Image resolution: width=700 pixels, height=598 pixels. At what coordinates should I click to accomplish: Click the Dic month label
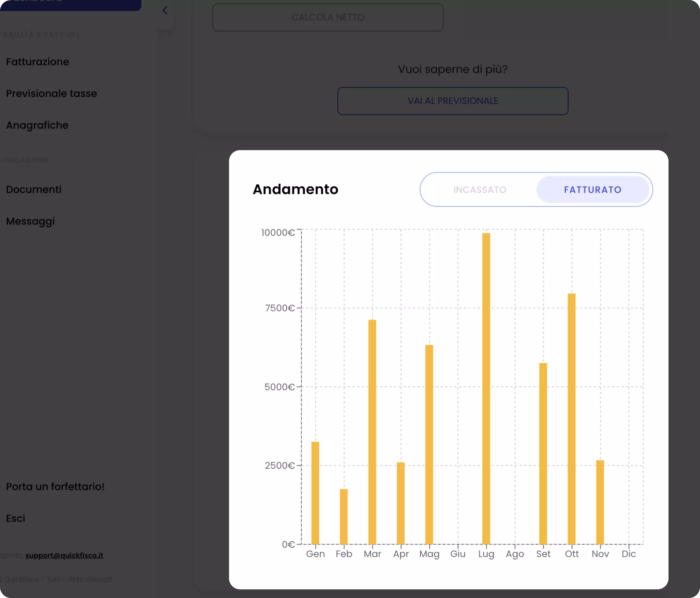pyautogui.click(x=629, y=554)
